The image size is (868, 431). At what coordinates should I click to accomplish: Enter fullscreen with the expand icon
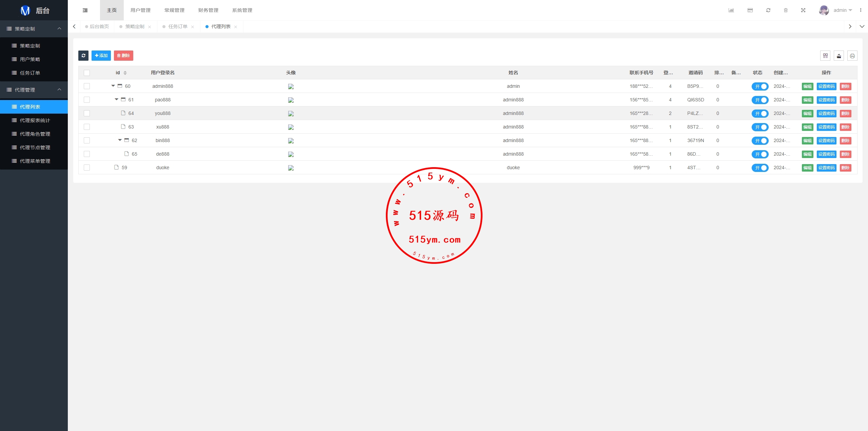point(803,10)
